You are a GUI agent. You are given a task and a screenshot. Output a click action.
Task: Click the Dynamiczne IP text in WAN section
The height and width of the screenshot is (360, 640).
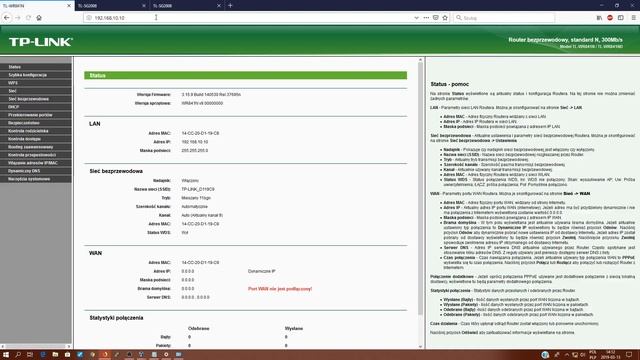(x=262, y=271)
